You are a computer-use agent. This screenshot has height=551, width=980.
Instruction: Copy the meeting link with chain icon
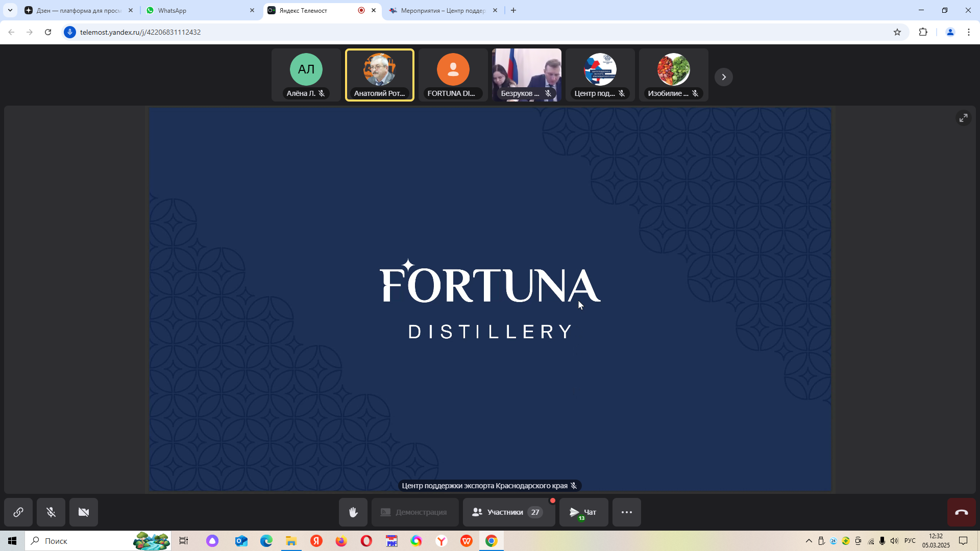pos(18,512)
